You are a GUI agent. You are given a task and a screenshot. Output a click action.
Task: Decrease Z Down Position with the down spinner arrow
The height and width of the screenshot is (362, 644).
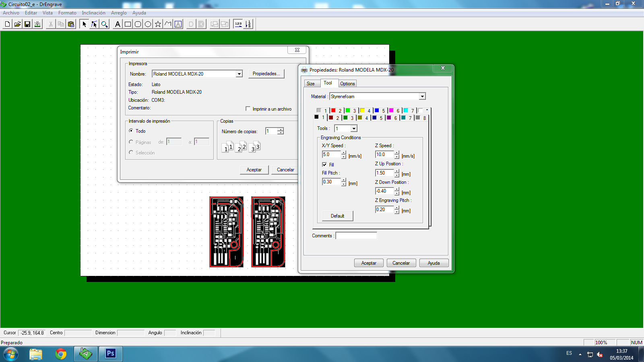[397, 193]
